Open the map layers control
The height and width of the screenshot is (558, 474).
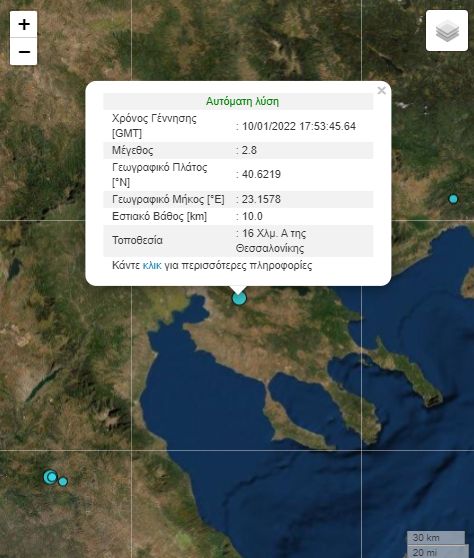447,31
